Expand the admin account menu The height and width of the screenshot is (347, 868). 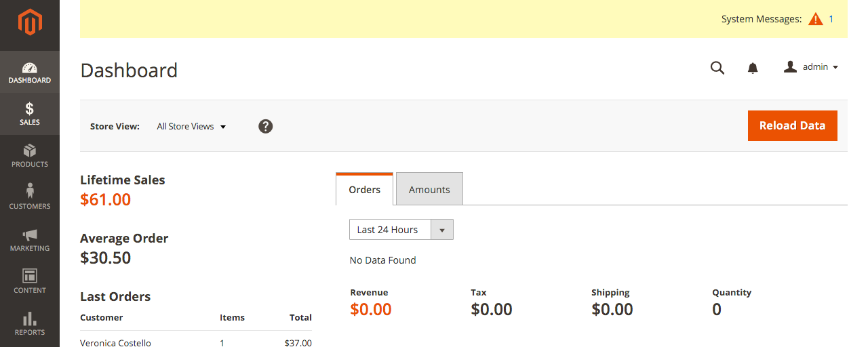(812, 67)
